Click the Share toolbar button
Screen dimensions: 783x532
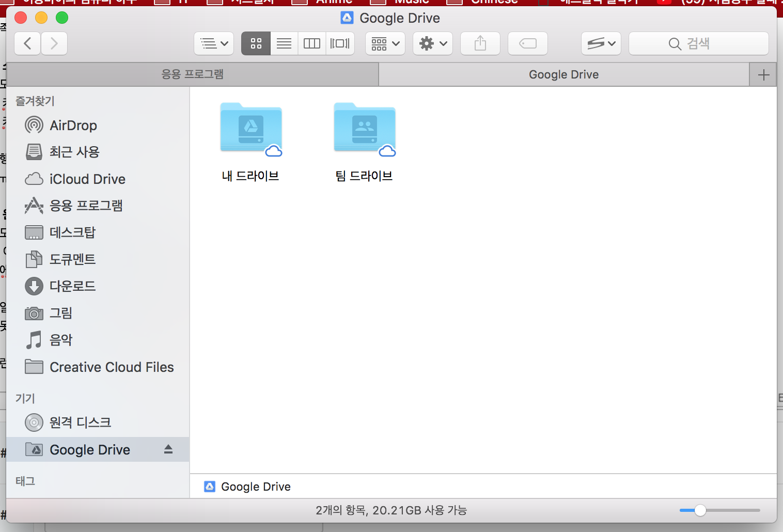click(x=480, y=43)
